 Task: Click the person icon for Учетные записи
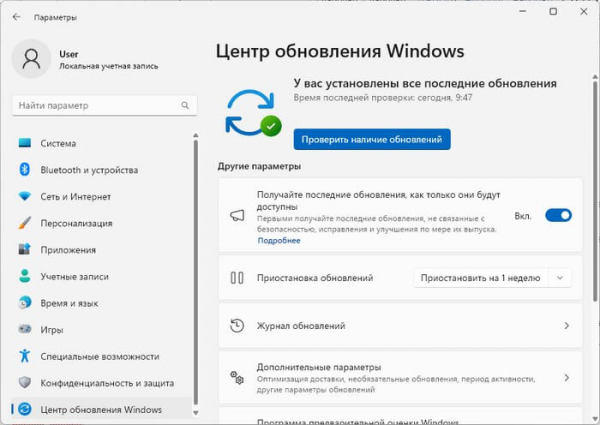tap(25, 276)
